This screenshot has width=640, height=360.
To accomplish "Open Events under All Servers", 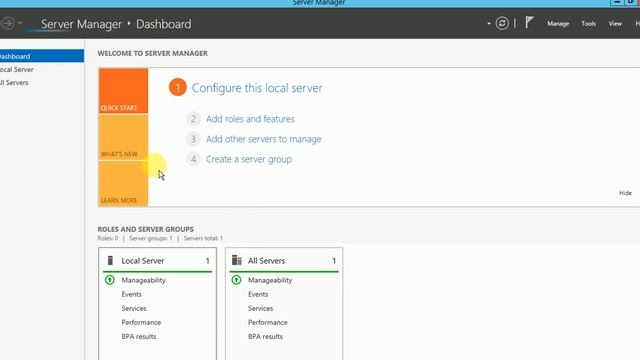I will [x=258, y=294].
